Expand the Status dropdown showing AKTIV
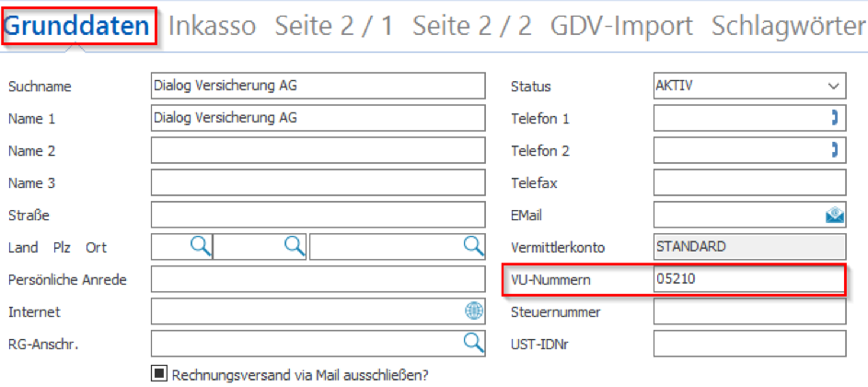This screenshot has width=868, height=387. [834, 86]
